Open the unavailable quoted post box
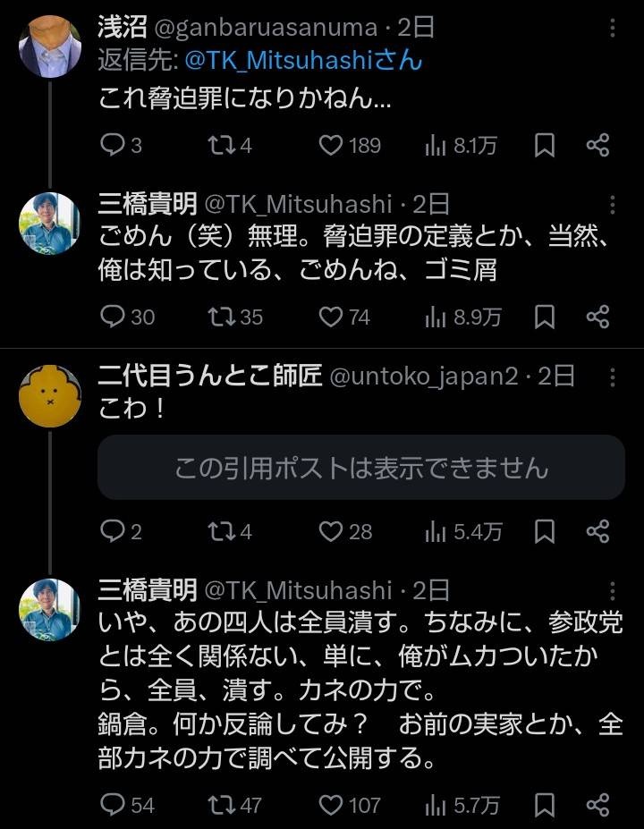 point(360,467)
